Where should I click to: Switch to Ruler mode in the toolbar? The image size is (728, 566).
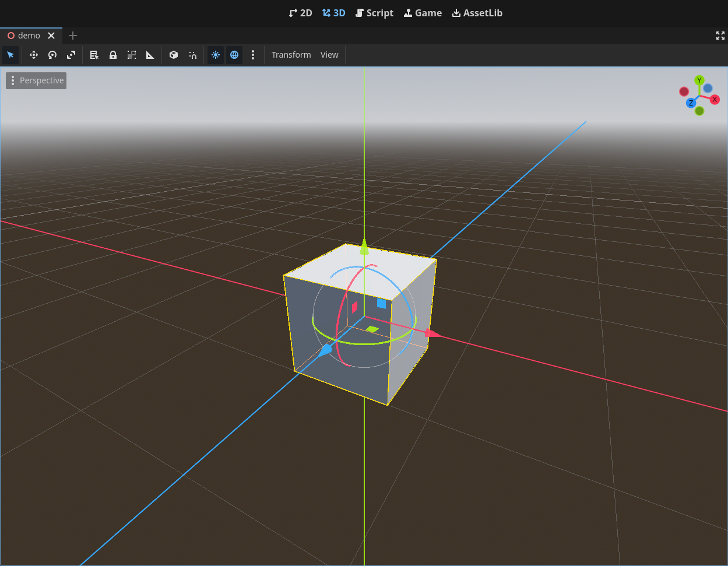[x=150, y=55]
